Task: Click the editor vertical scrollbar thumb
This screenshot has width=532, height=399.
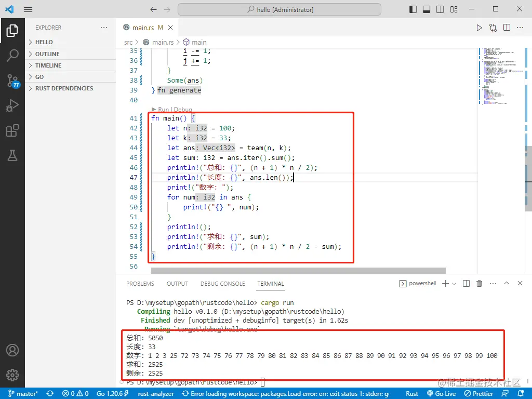Action: tap(528, 179)
